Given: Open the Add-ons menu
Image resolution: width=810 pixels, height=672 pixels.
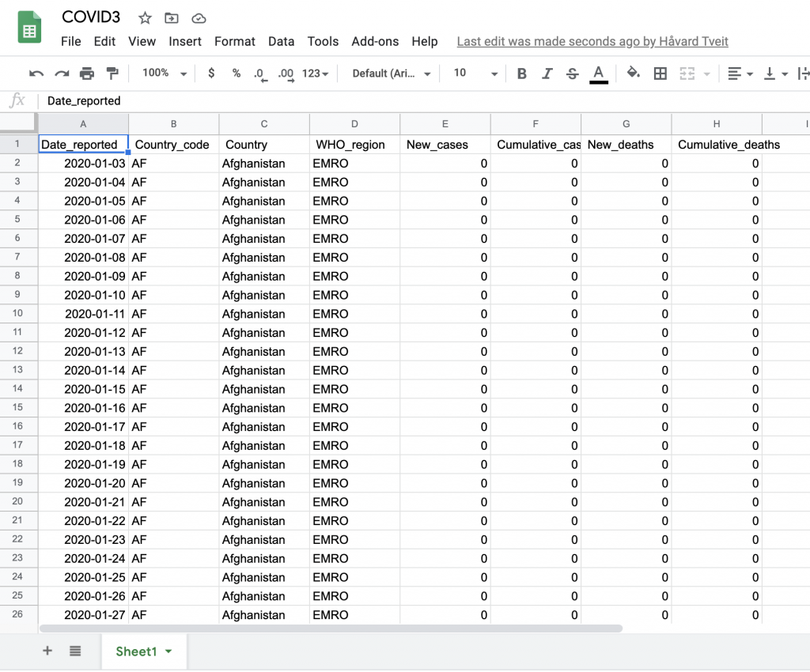Looking at the screenshot, I should [375, 41].
